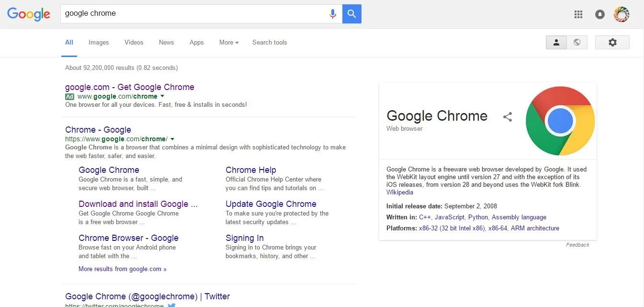Click the voice search microphone icon
Image resolution: width=644 pixels, height=307 pixels.
333,14
